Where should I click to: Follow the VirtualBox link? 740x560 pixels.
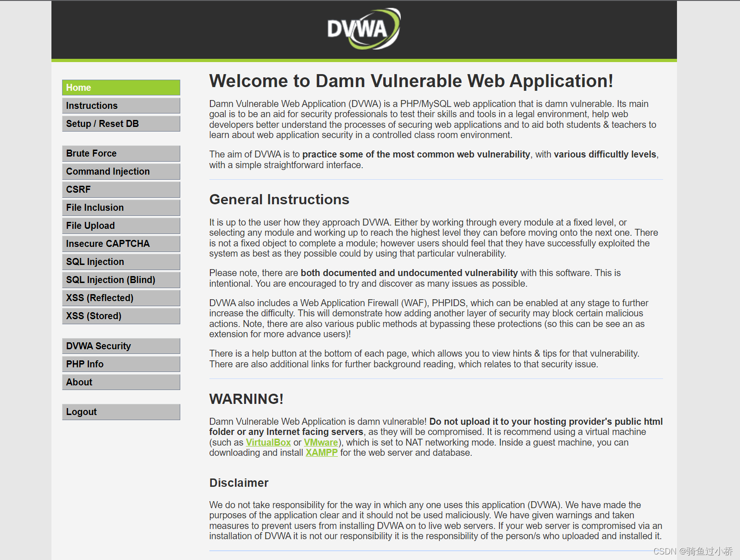pyautogui.click(x=268, y=442)
